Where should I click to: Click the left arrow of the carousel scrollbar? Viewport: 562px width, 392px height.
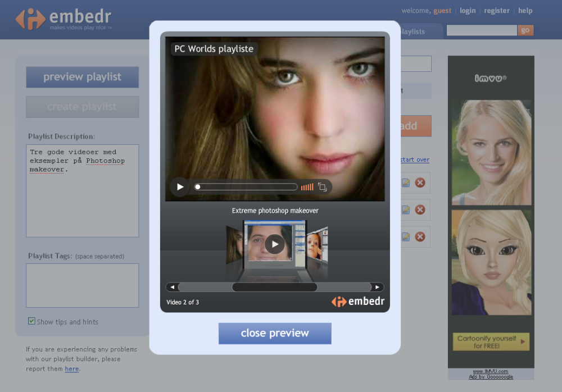point(171,287)
